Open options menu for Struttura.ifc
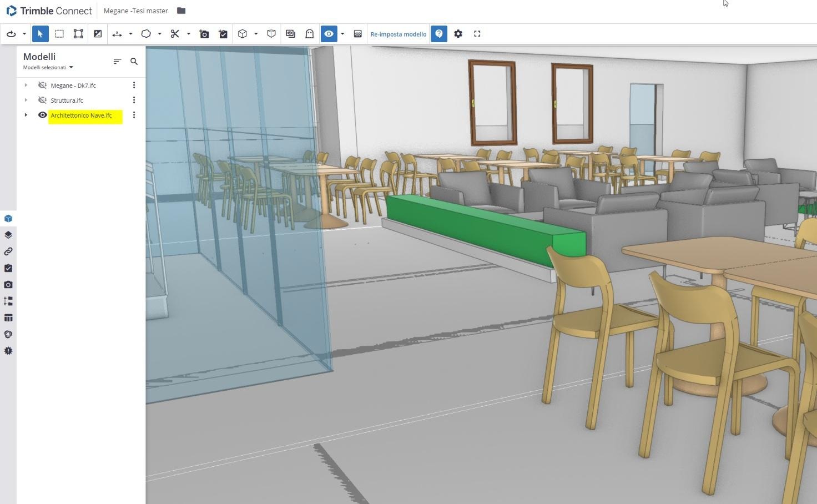This screenshot has height=504, width=817. coord(134,100)
